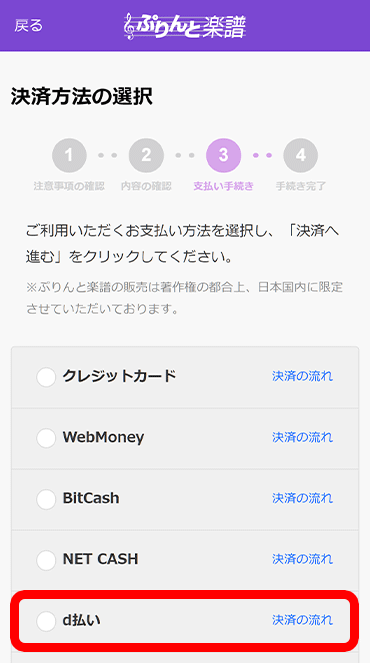
Task: Select the d払い radio button
Action: pyautogui.click(x=46, y=621)
